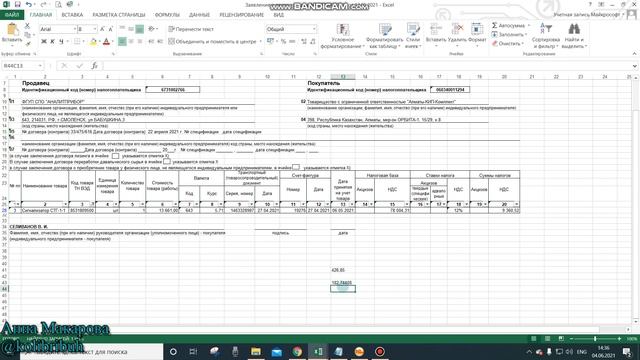Click Merge and Center (Объединить и поместить в центре)

(x=212, y=41)
